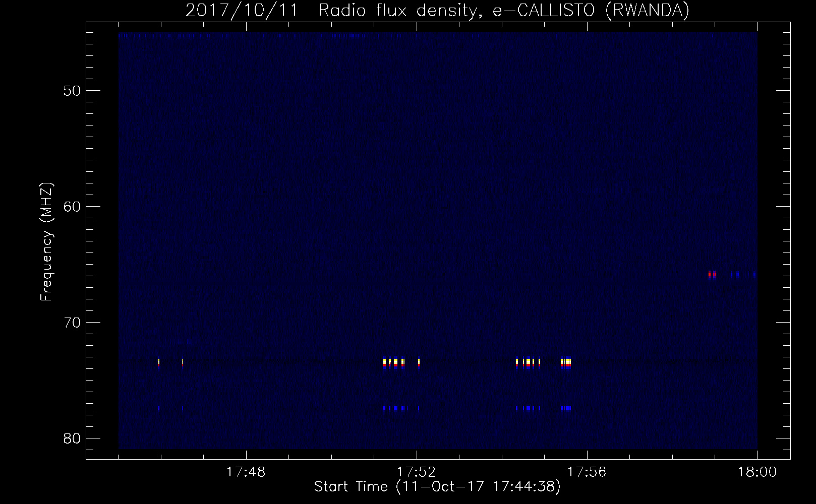Screen dimensions: 816x504
Task: Click the red burst near 66 MHz
Action: point(712,275)
